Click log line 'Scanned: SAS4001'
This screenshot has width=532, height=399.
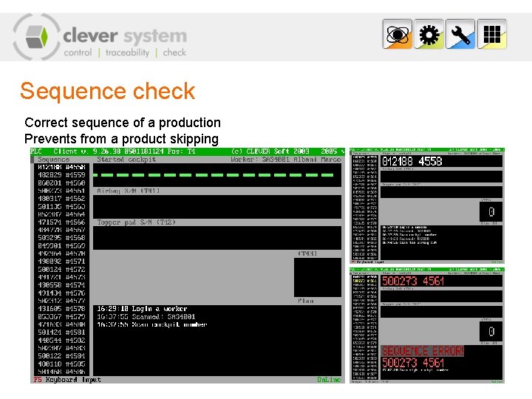click(x=146, y=316)
